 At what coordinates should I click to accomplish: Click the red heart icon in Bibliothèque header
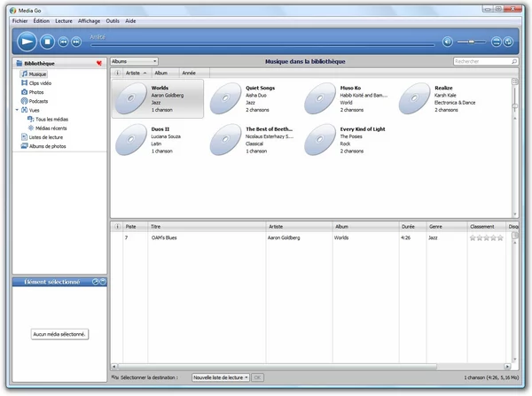tap(99, 63)
